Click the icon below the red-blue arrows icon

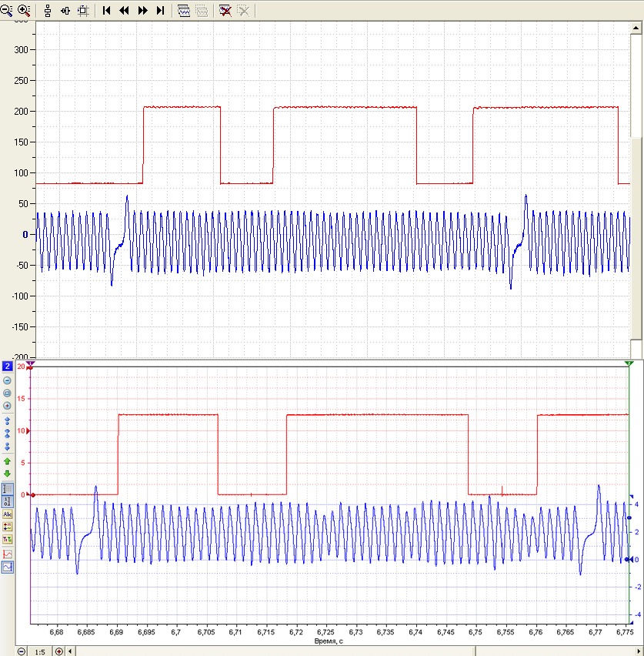pyautogui.click(x=7, y=539)
